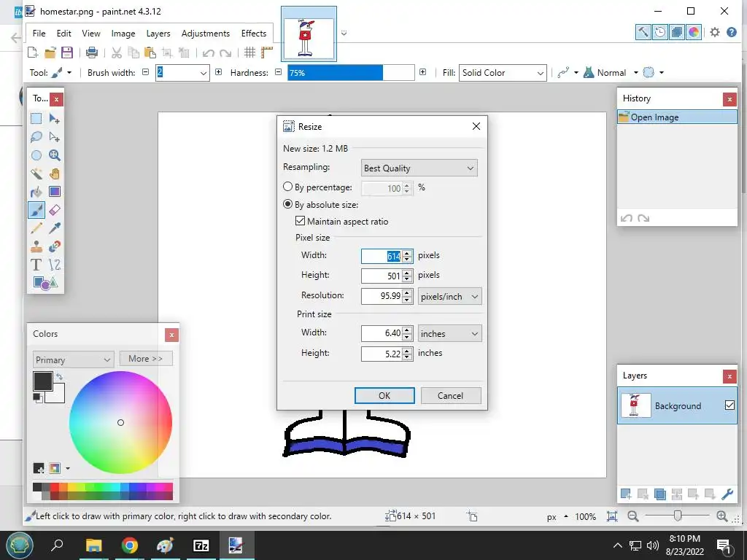Viewport: 747px width, 560px height.
Task: Toggle the Layers window button
Action: (x=676, y=32)
